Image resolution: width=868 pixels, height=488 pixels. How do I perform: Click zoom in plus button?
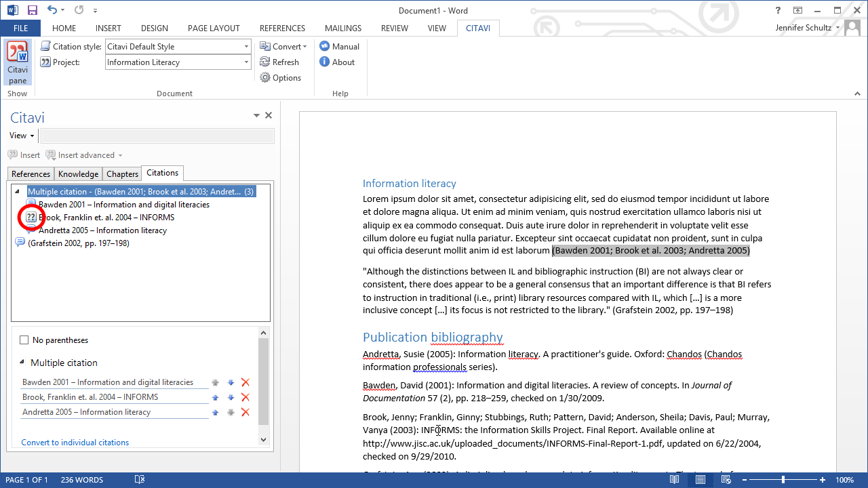click(x=823, y=480)
